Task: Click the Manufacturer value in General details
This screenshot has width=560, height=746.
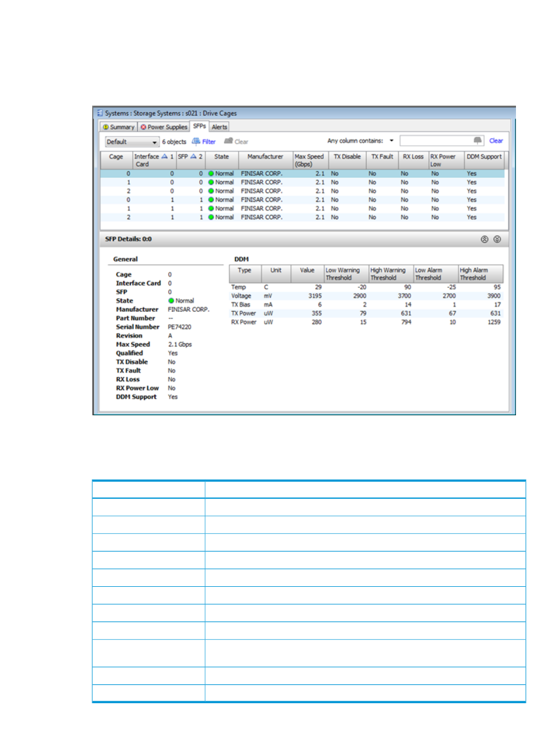Action: [x=188, y=310]
